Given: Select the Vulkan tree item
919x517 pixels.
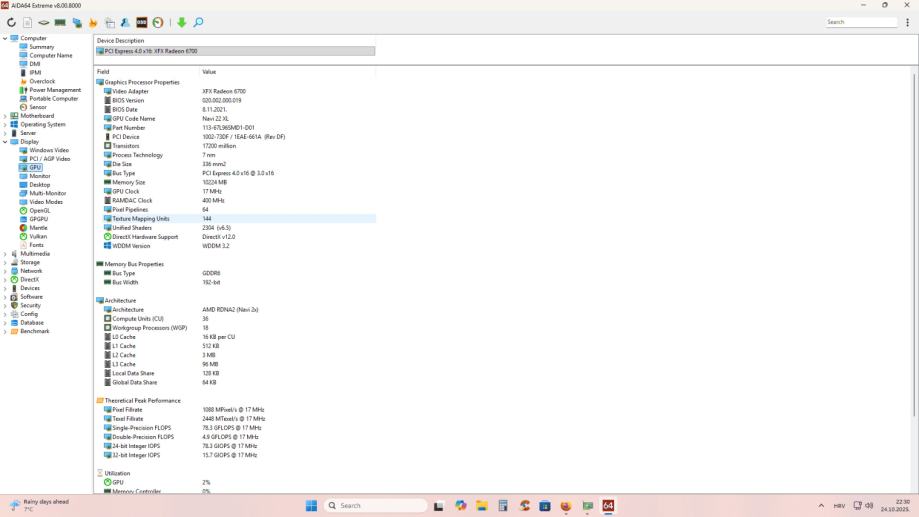Looking at the screenshot, I should pos(38,236).
